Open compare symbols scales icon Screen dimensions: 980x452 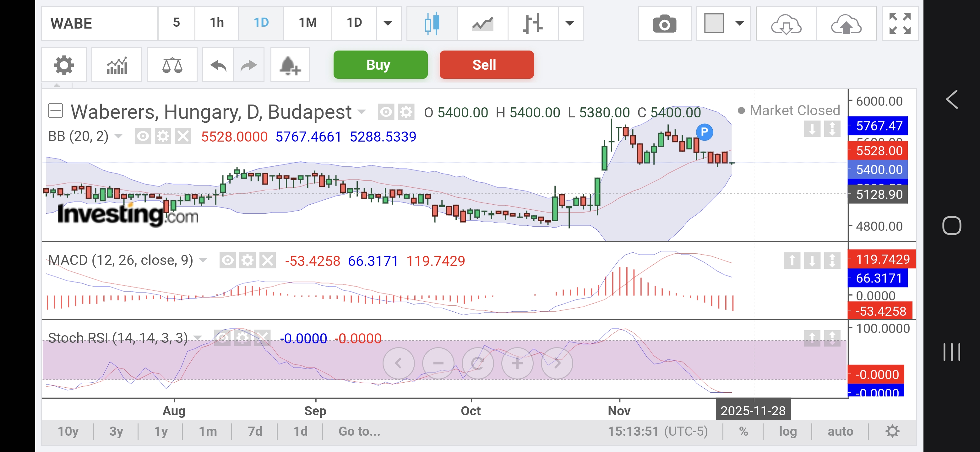click(172, 65)
